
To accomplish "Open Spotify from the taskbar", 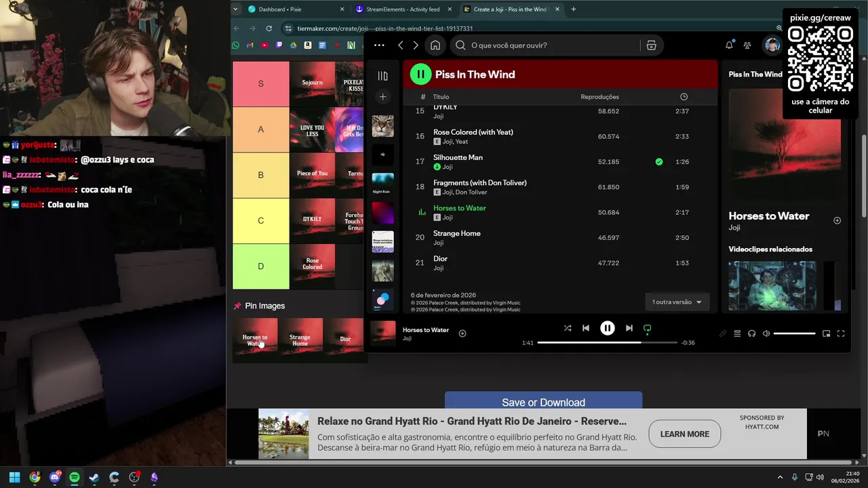I will pyautogui.click(x=75, y=477).
